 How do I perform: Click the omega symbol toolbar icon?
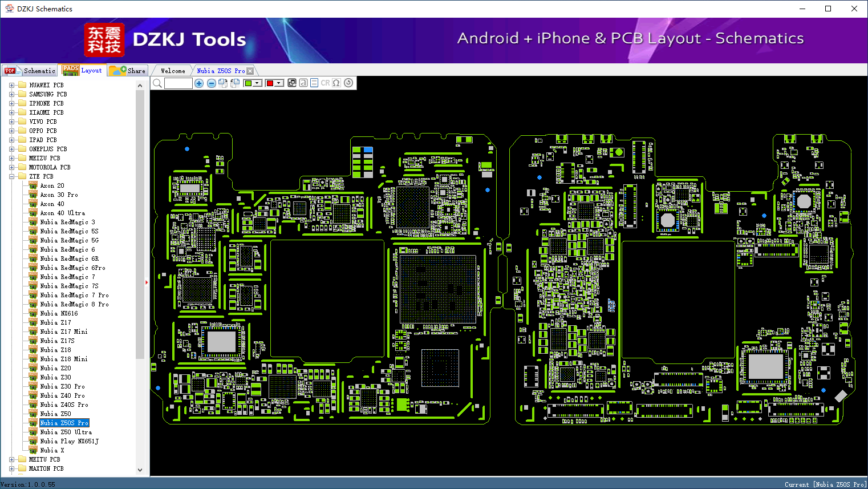[x=336, y=83]
